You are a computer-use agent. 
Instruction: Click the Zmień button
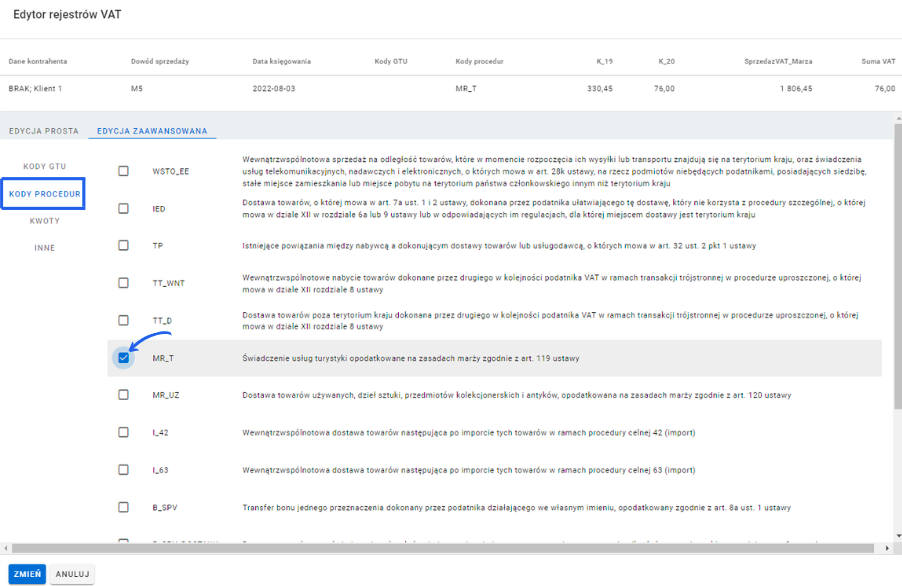pos(27,574)
